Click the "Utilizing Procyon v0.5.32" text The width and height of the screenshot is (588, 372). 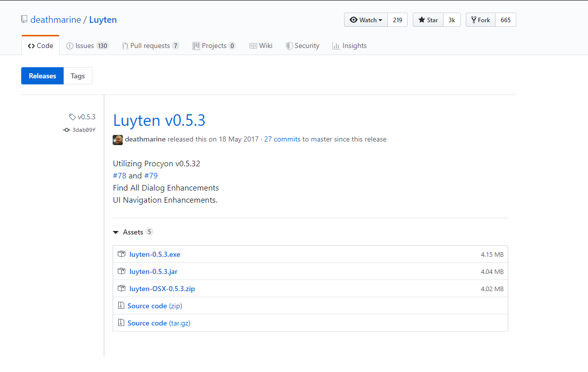[x=157, y=164]
